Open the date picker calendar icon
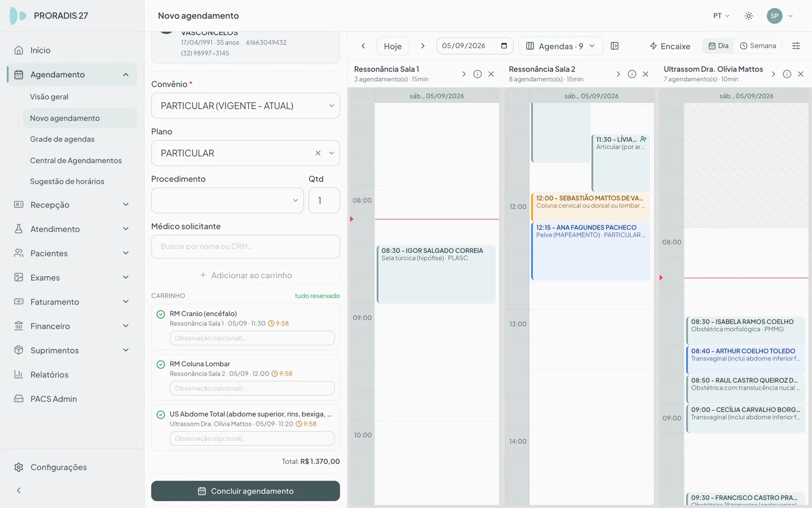The height and width of the screenshot is (508, 812). click(504, 46)
